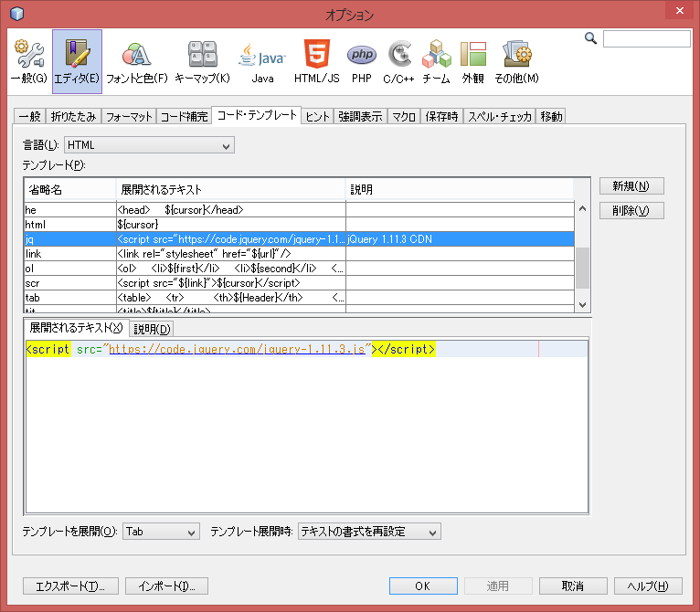Select the コード・テンプレート tab
This screenshot has width=700, height=612.
(x=257, y=115)
